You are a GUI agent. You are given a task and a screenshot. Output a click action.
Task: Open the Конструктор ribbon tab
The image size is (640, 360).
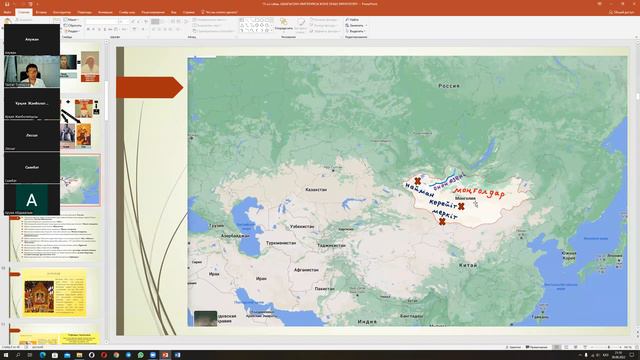pyautogui.click(x=62, y=12)
